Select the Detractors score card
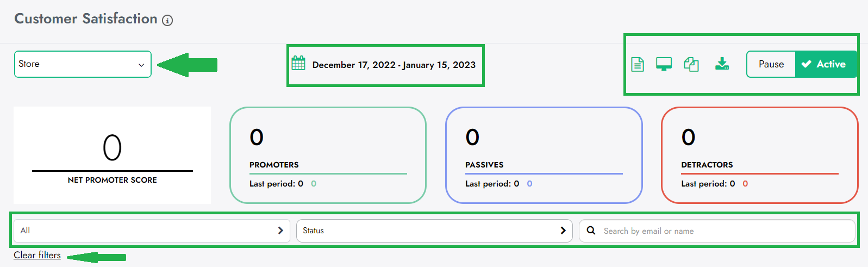The height and width of the screenshot is (267, 868). pyautogui.click(x=759, y=155)
